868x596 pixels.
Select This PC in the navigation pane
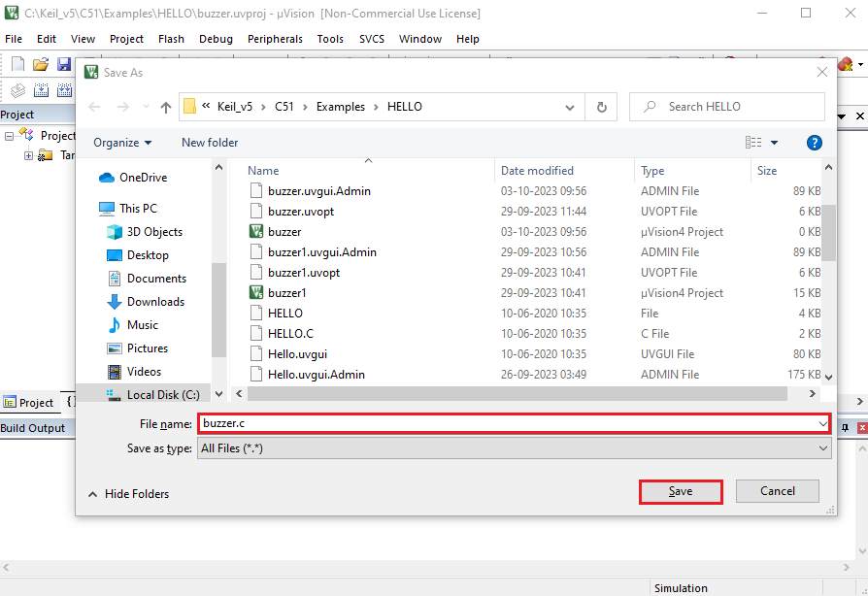(x=128, y=209)
